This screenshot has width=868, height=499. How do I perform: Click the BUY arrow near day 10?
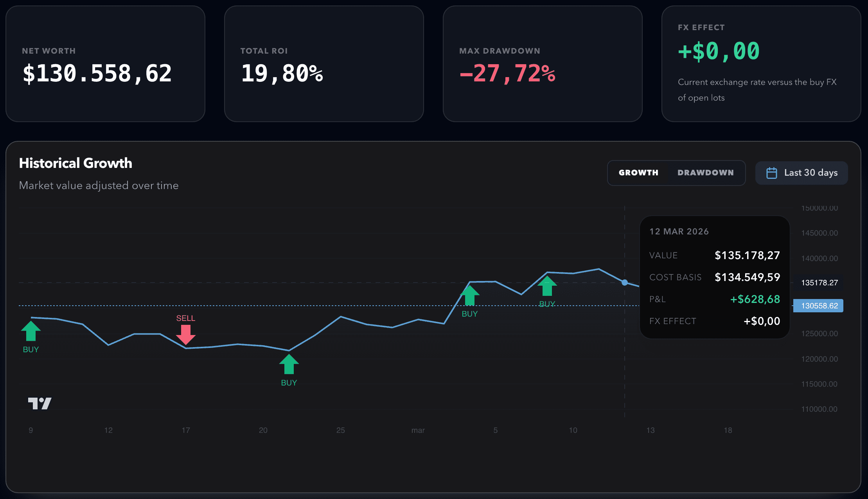[547, 286]
